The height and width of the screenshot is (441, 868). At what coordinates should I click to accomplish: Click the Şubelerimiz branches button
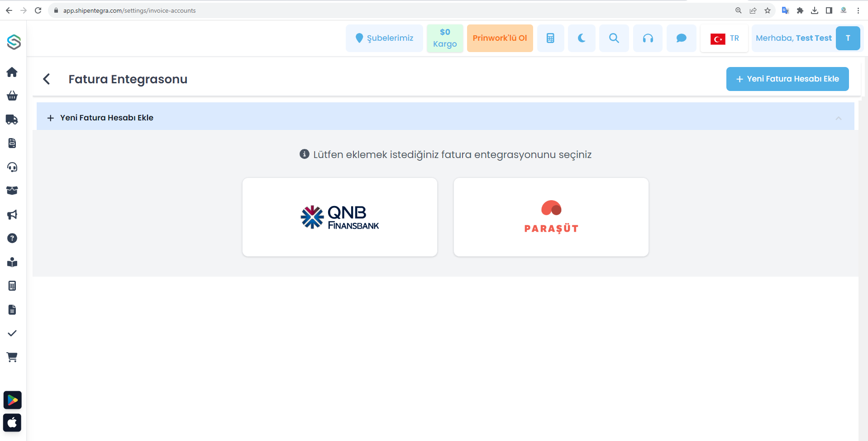[x=384, y=38]
